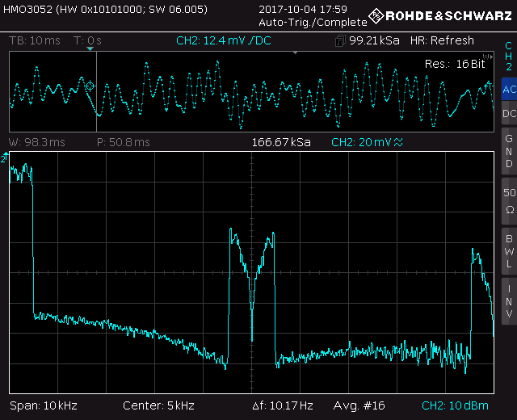This screenshot has width=517, height=420.
Task: Click the trigger position marker on the waveform
Action: [x=90, y=86]
